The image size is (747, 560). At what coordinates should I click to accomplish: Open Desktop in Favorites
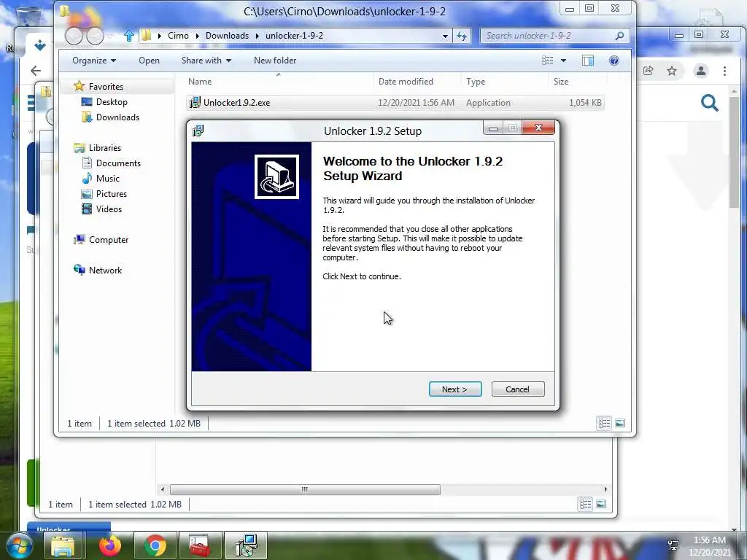pyautogui.click(x=112, y=102)
